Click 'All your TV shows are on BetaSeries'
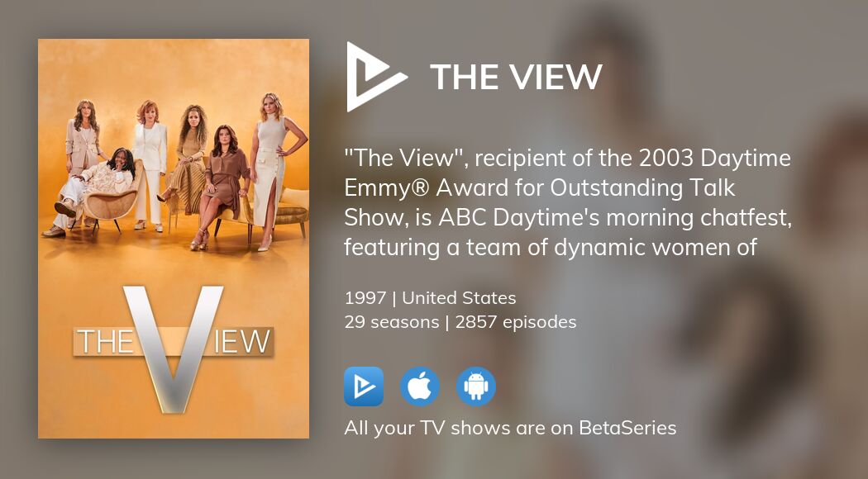The width and height of the screenshot is (868, 479). click(x=510, y=428)
